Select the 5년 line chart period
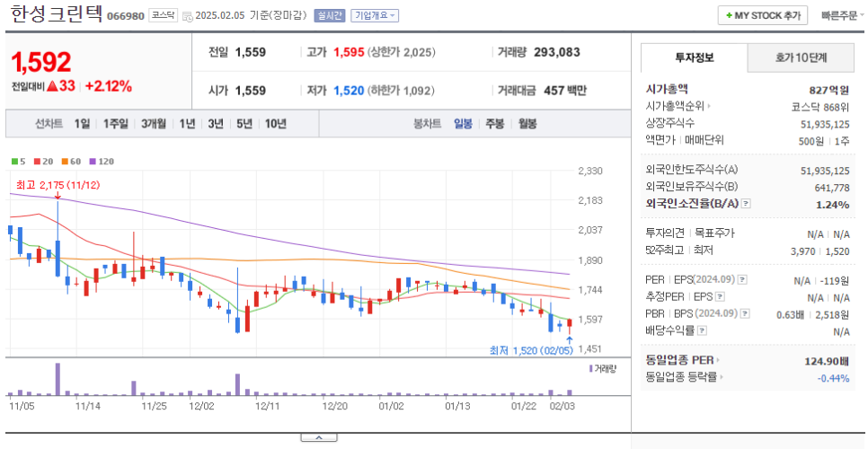Viewport: 868px width, 449px height. (x=244, y=123)
